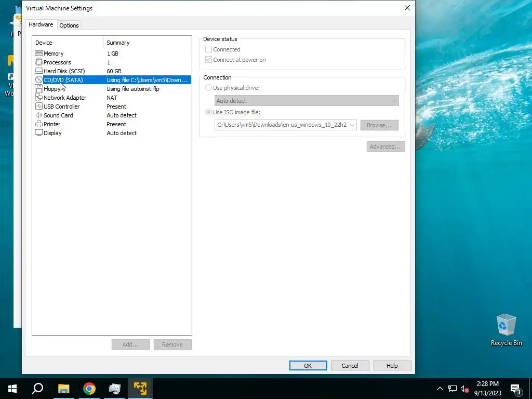Select the 'NAT' network summary

click(x=112, y=97)
